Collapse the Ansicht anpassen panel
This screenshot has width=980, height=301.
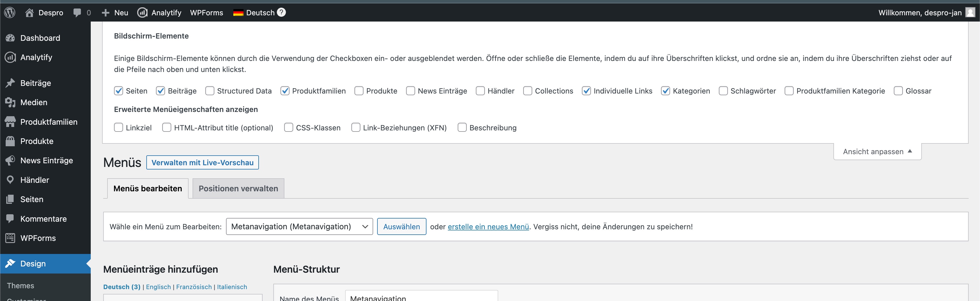tap(877, 152)
